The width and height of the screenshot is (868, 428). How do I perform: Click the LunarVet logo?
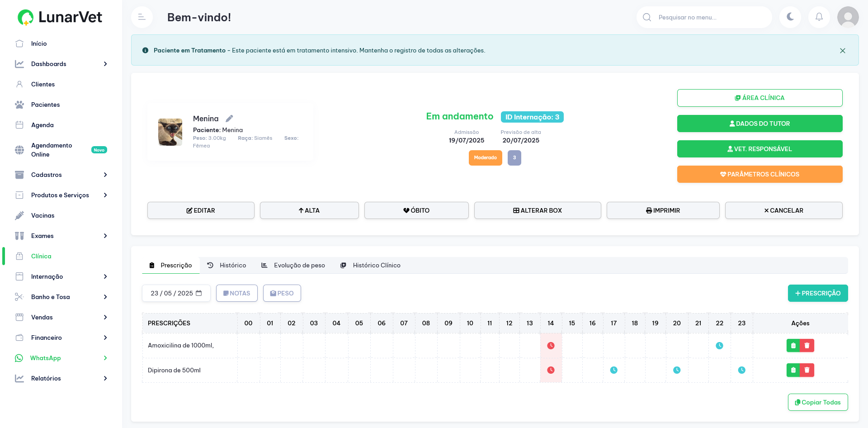(60, 17)
